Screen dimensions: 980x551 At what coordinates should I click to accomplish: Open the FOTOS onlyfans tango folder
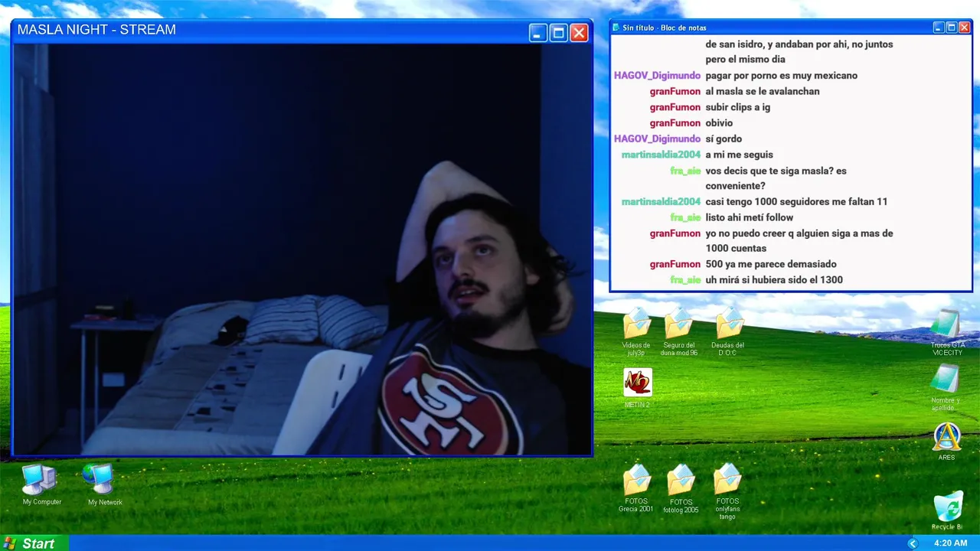tap(727, 491)
